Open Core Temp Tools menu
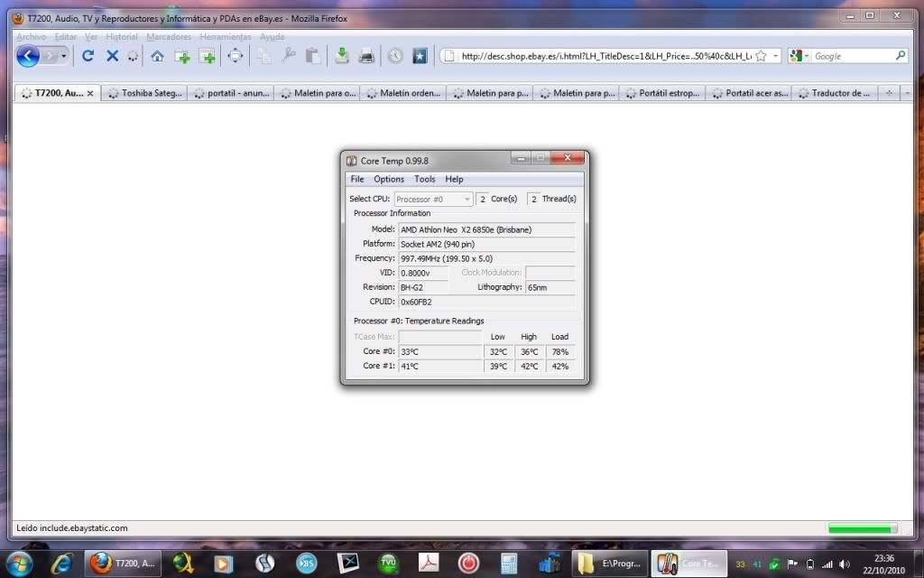This screenshot has width=924, height=578. (x=424, y=179)
